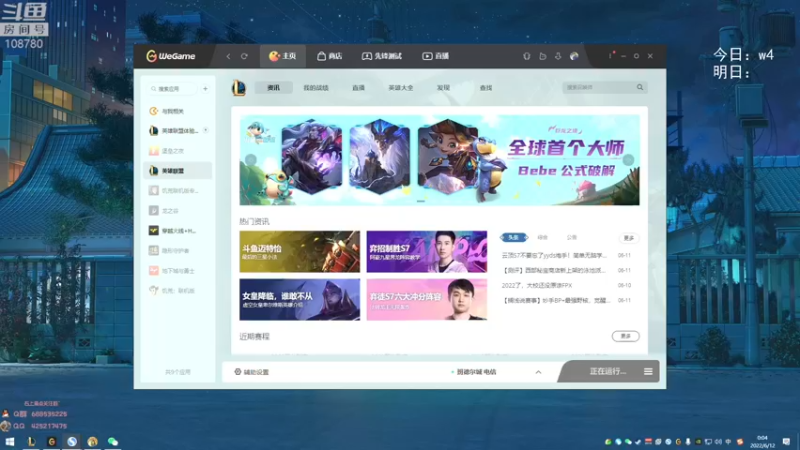Open the Windows Start menu
Screen dimensions: 800x450
coord(10,441)
